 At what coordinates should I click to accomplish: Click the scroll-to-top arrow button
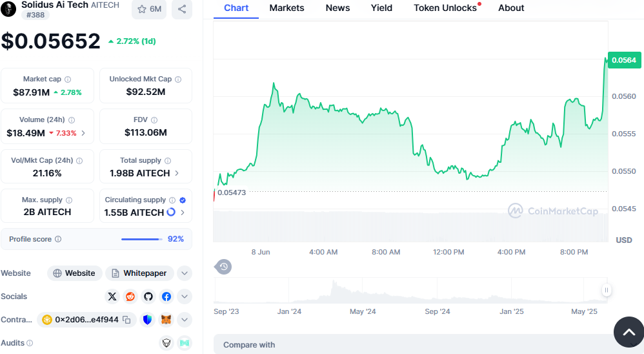(629, 333)
